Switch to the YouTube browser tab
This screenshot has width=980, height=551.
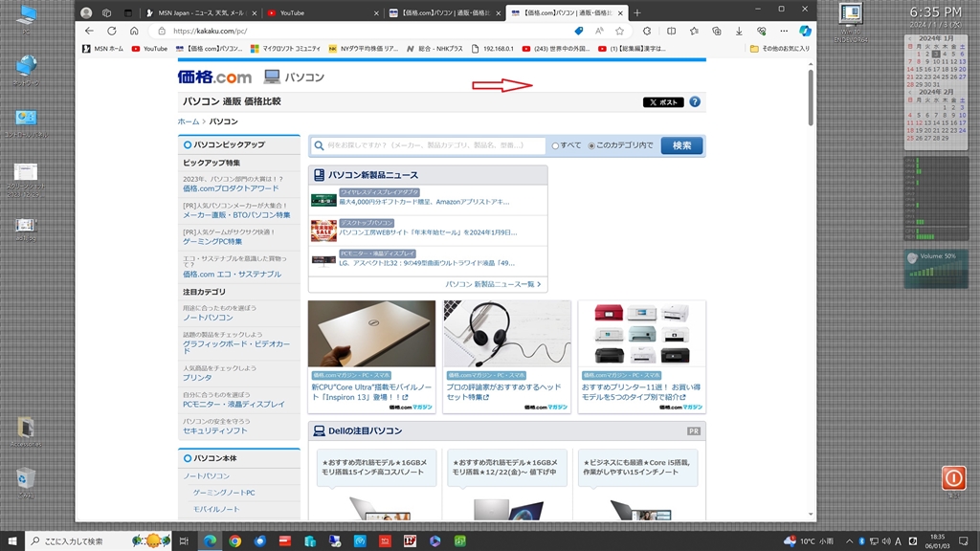pos(323,12)
